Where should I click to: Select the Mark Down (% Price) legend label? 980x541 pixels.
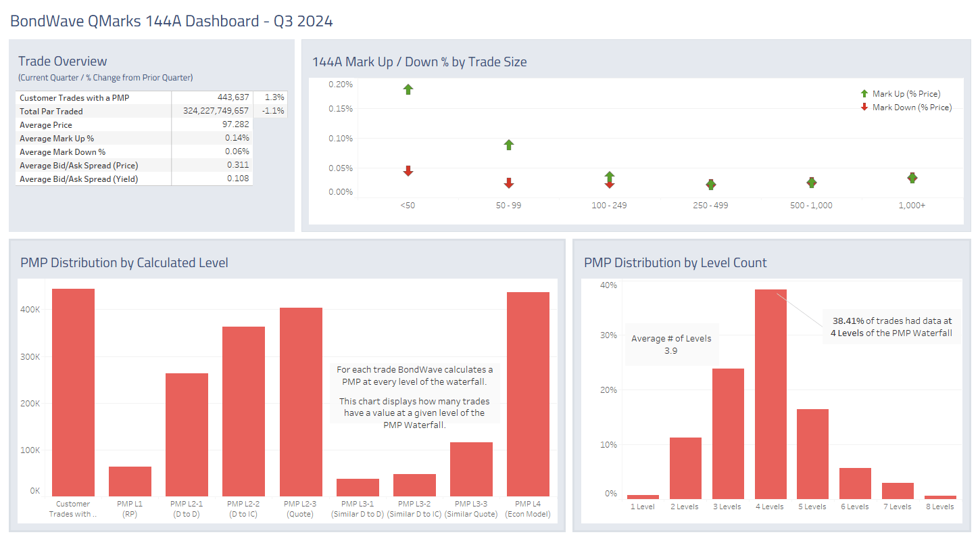(912, 108)
